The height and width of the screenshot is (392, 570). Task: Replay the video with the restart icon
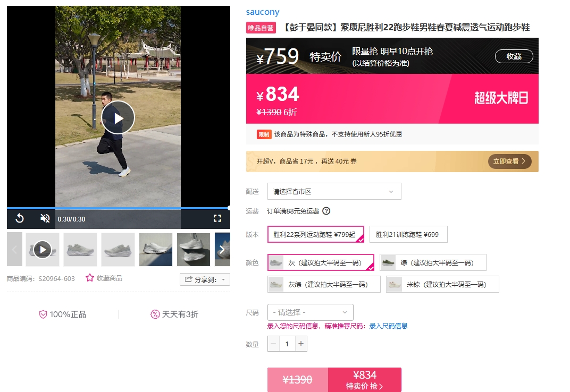click(20, 218)
